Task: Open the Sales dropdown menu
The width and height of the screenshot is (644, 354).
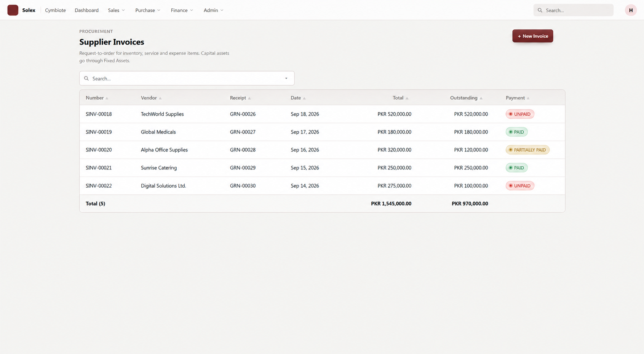Action: pos(116,10)
